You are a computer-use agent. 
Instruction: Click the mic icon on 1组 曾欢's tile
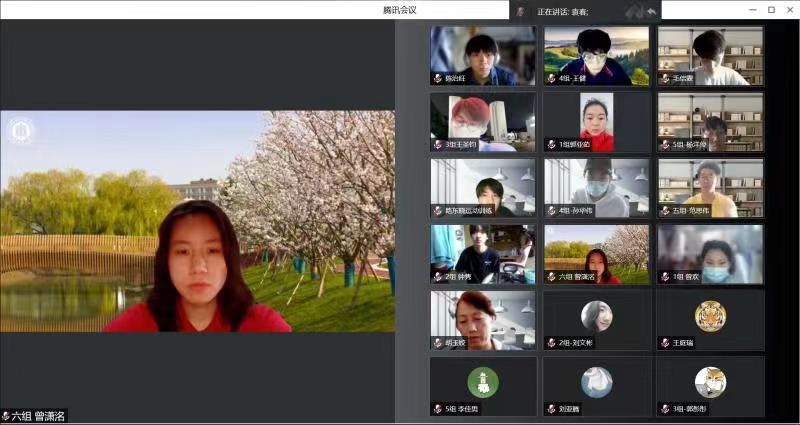[664, 277]
